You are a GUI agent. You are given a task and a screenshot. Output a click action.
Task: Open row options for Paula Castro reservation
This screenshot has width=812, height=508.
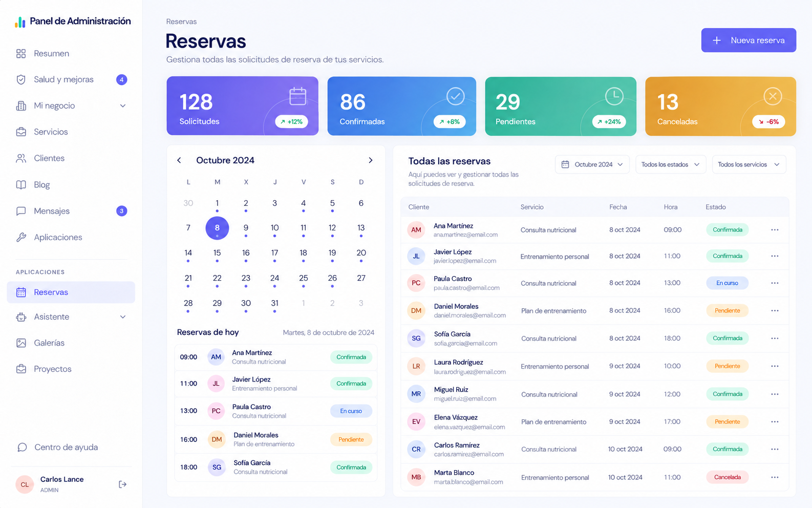(775, 283)
